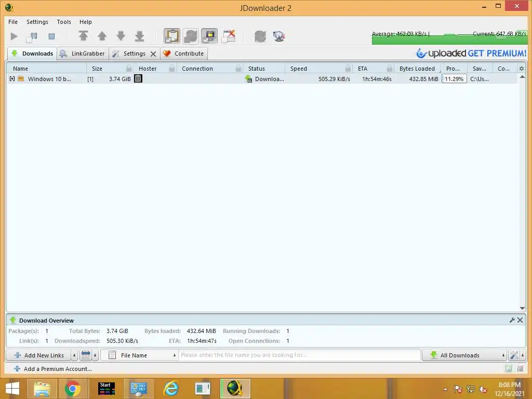
Task: Click the window-with-red-X toolbar toggle
Action: coord(229,36)
